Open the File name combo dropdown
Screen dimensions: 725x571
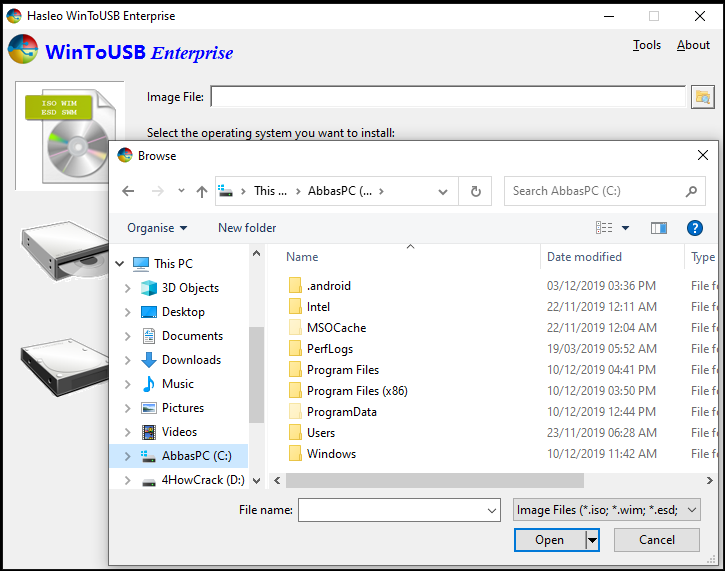pos(492,510)
